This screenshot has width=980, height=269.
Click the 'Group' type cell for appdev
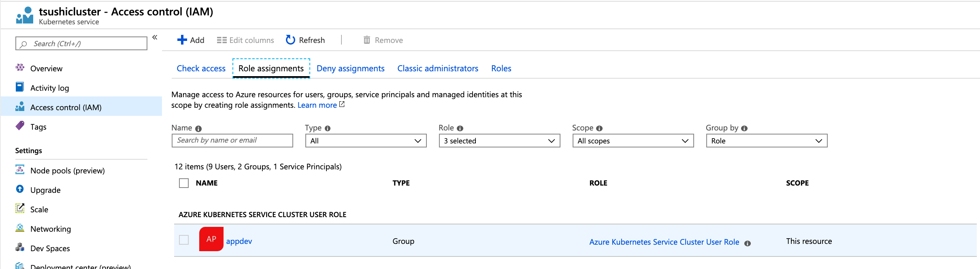coord(403,241)
